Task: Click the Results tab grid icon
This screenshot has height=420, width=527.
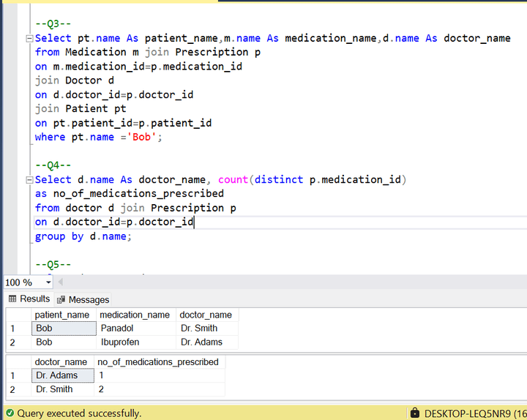Action: click(12, 299)
